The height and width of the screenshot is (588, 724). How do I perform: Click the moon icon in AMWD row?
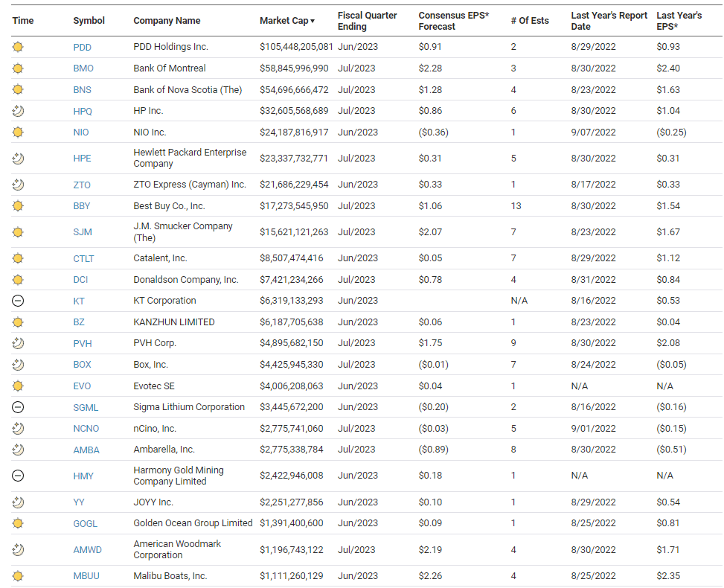point(19,550)
